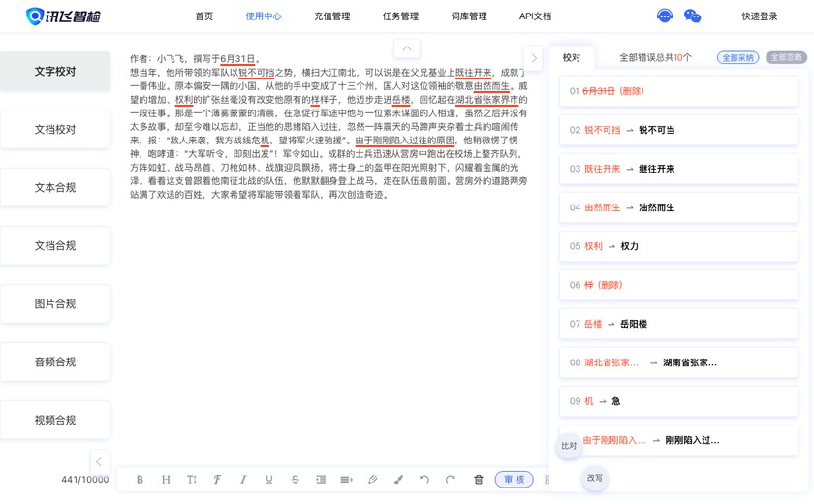Open 使用中心 in top navigation
Image resolution: width=814 pixels, height=504 pixels.
[x=264, y=16]
